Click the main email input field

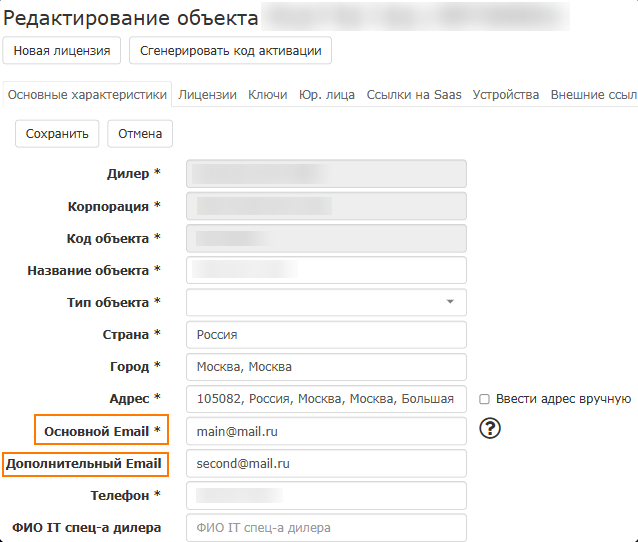coord(327,431)
